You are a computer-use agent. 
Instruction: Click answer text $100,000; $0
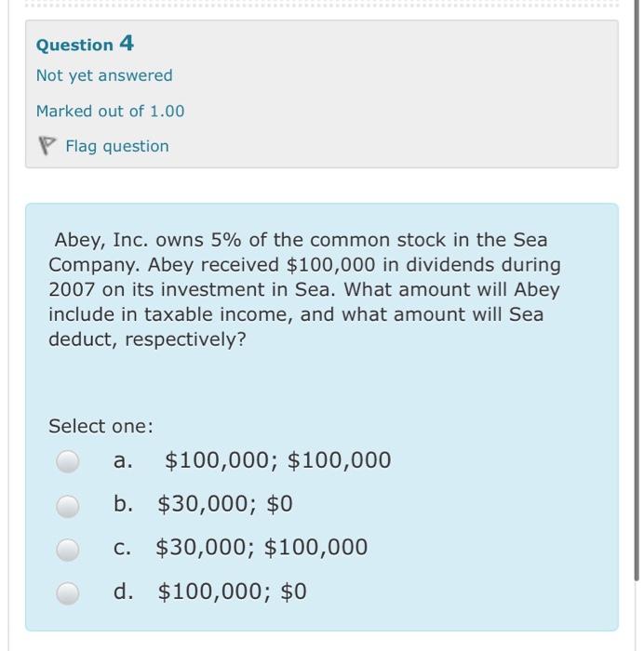(233, 591)
